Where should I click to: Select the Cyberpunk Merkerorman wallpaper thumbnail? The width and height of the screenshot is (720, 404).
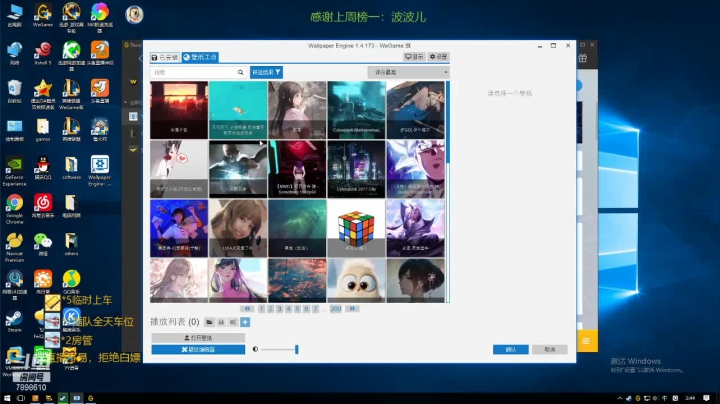356,110
